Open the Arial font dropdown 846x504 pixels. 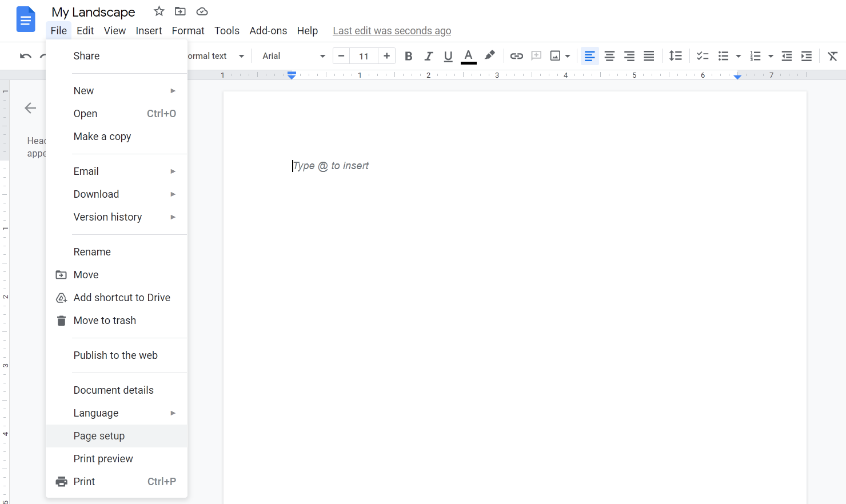point(292,55)
